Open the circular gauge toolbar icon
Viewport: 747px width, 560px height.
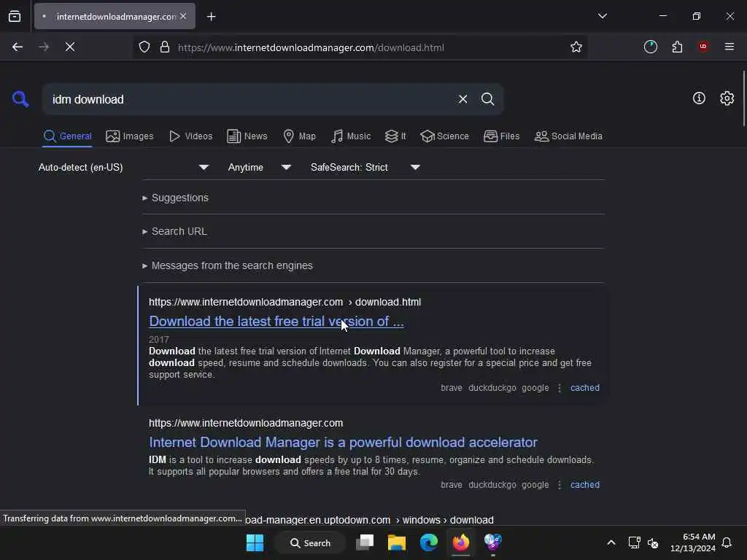[x=650, y=47]
